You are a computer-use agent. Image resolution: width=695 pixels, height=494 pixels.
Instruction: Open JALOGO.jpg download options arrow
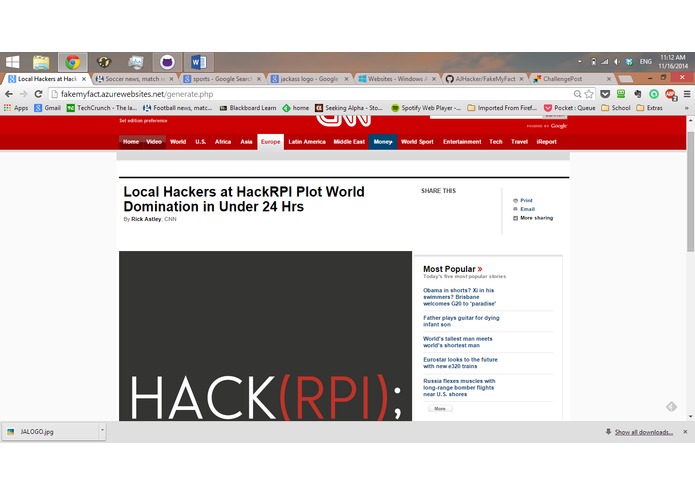pos(102,431)
